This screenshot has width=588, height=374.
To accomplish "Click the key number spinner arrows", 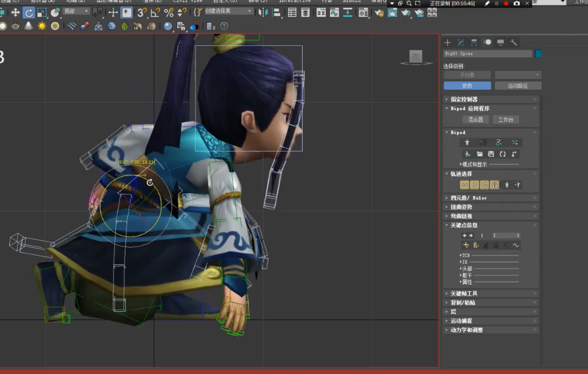I will [518, 235].
